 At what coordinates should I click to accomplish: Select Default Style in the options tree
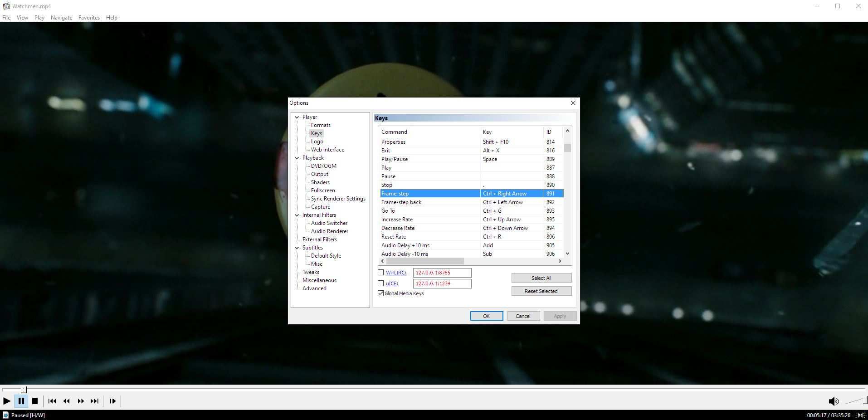[x=326, y=256]
